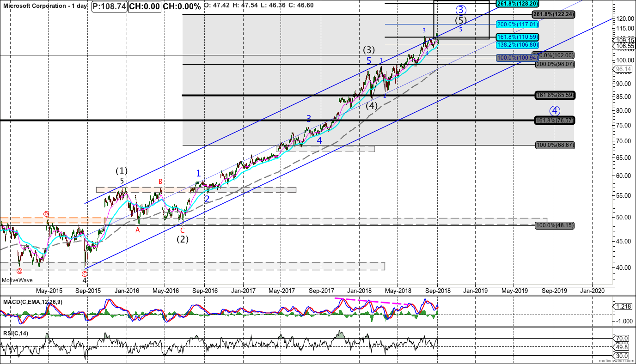
Task: Click the Sep-2017 date axis label
Action: [321, 291]
